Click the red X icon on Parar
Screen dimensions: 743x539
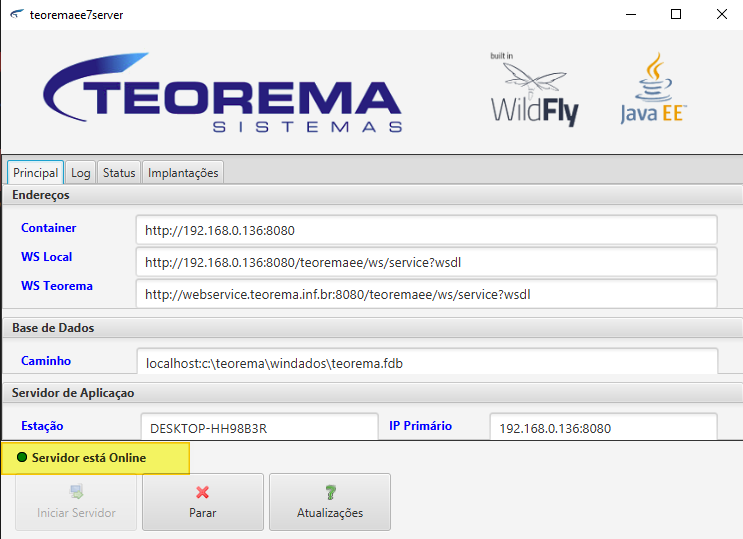click(x=202, y=492)
